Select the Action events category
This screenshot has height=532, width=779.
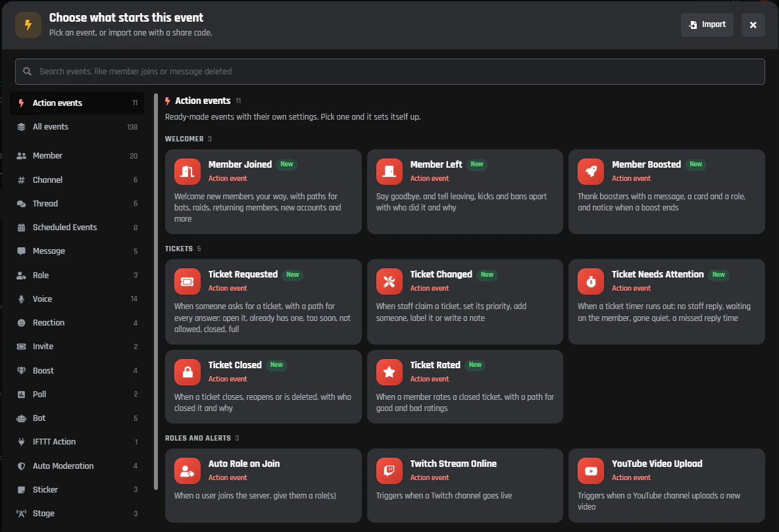click(77, 103)
